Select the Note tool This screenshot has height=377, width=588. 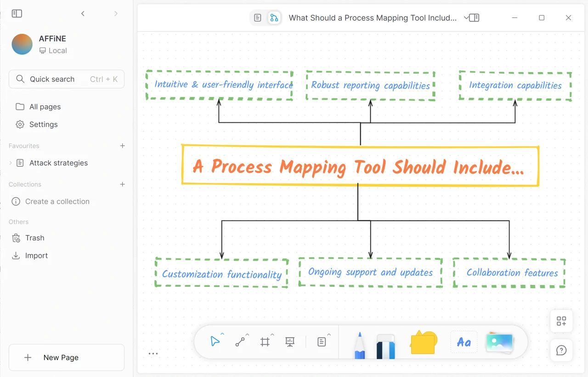tap(322, 342)
